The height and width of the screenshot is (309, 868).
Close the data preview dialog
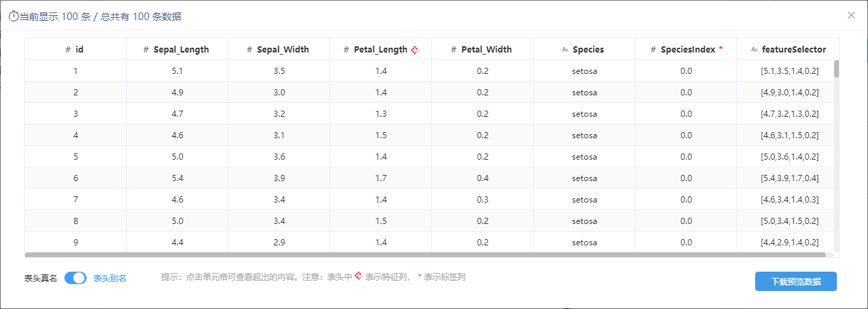851,15
